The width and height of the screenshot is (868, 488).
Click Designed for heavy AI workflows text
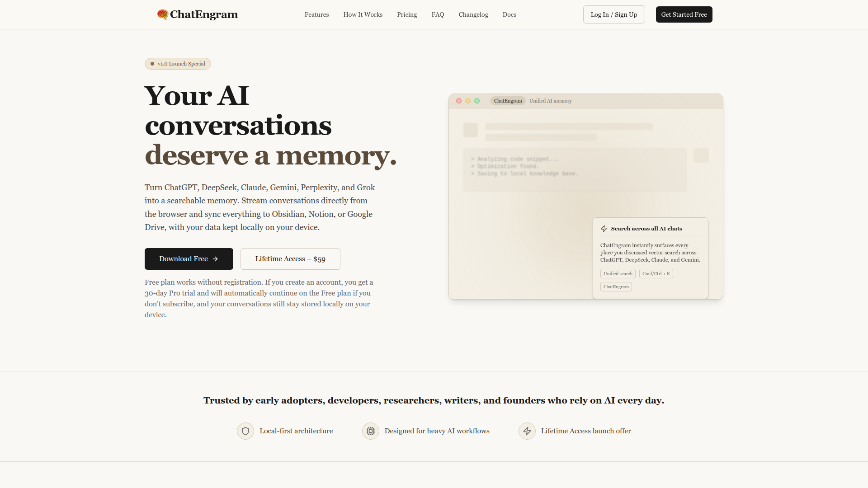point(437,431)
